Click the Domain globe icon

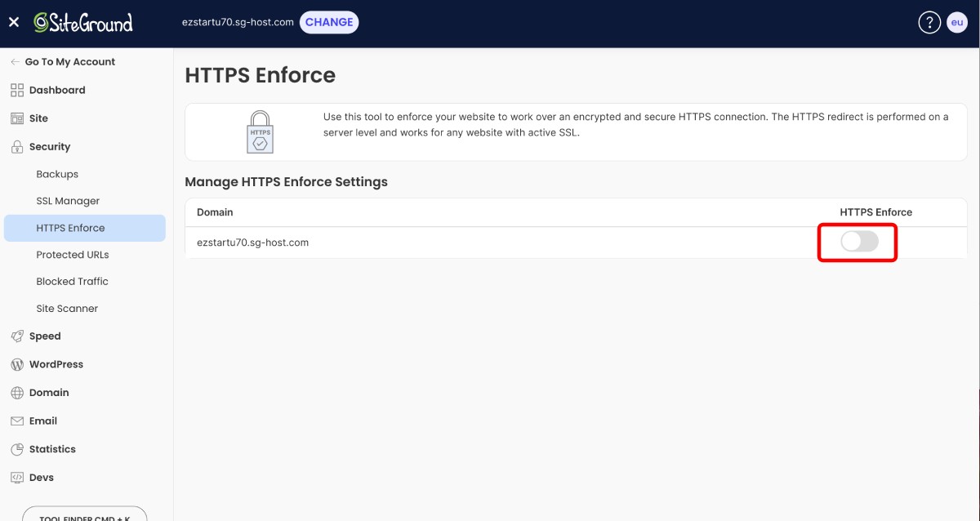click(x=16, y=392)
